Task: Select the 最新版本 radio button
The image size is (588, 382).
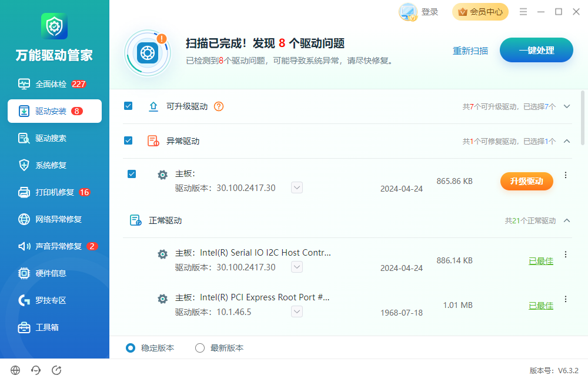Action: (200, 348)
